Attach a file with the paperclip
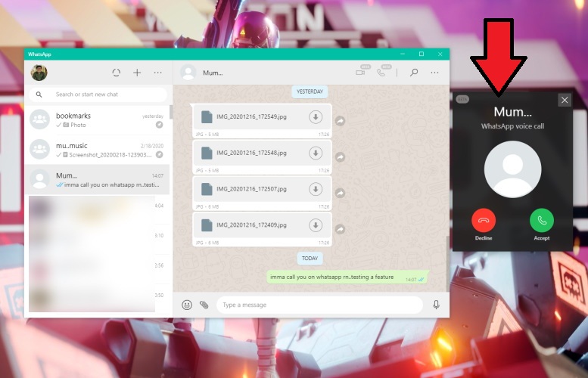 204,305
